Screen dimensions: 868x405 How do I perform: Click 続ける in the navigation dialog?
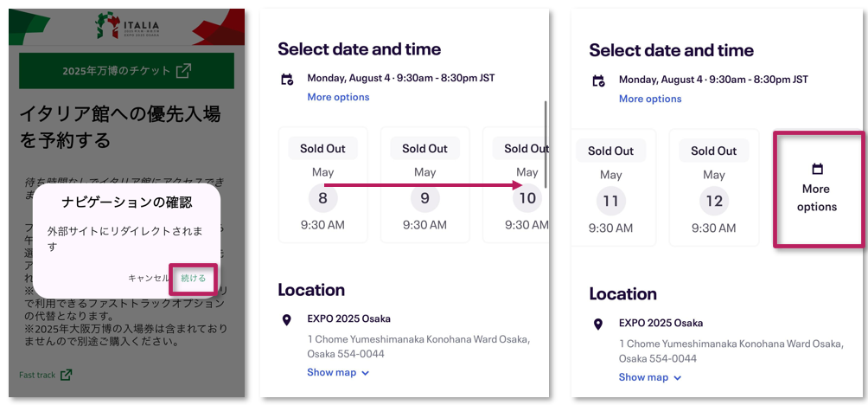(193, 278)
